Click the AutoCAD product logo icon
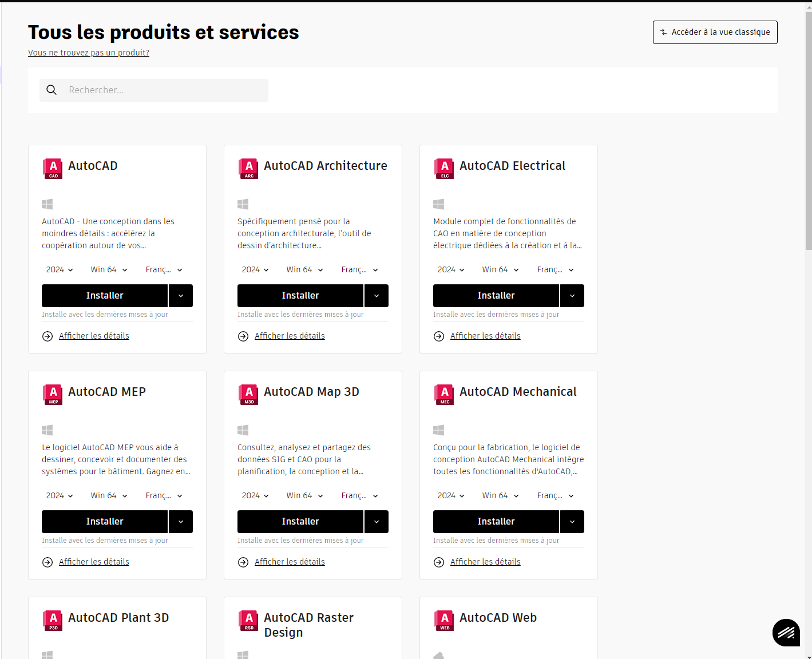The height and width of the screenshot is (659, 812). coord(53,169)
